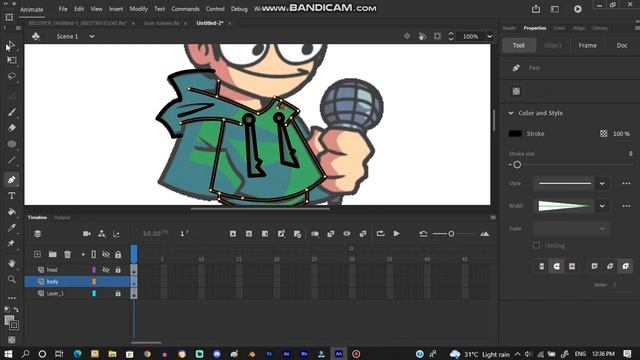The width and height of the screenshot is (640, 360).
Task: Select the Line tool
Action: (x=12, y=160)
